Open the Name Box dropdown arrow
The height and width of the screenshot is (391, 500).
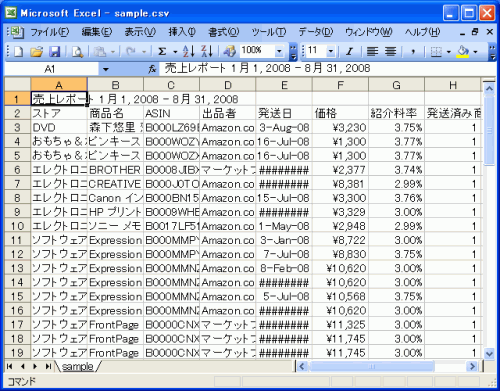106,69
